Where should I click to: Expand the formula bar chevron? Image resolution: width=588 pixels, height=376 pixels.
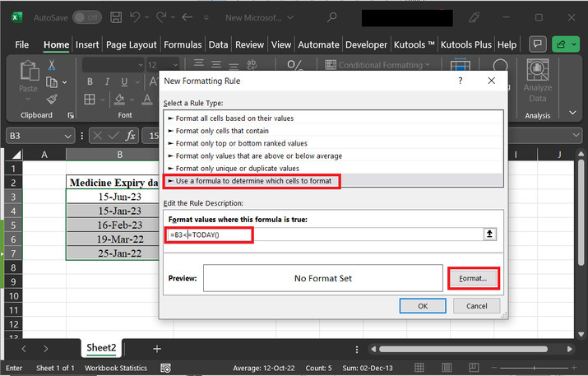click(x=576, y=136)
